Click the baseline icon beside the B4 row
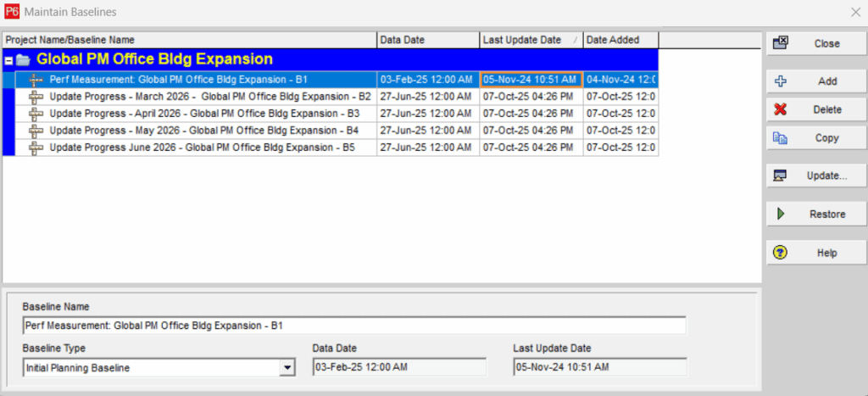Screen dimensions: 868x396 pos(36,131)
